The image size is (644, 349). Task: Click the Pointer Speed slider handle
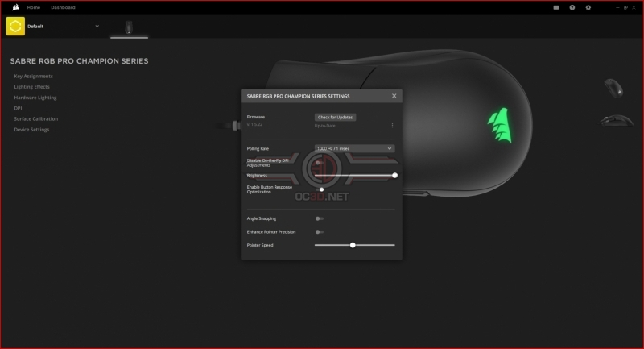click(x=353, y=245)
